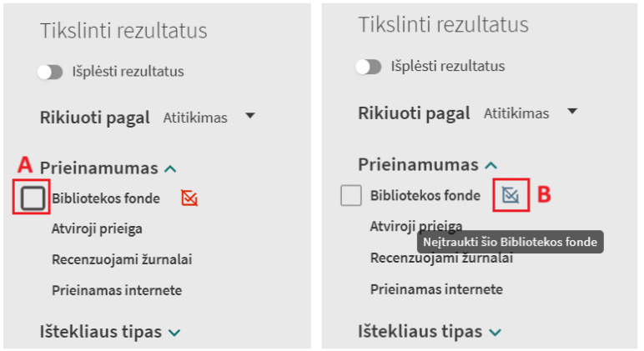Open Atitikimas sort dropdown in right panel
The width and height of the screenshot is (644, 351).
click(531, 113)
